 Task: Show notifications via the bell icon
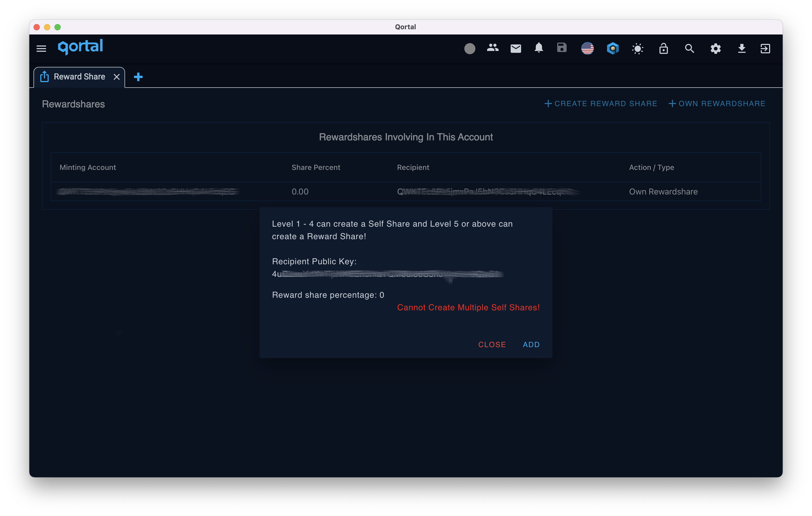(539, 48)
